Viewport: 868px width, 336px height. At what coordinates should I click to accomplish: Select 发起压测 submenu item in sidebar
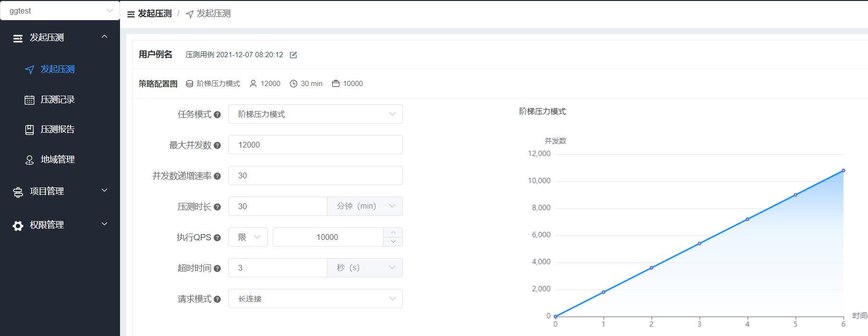[x=60, y=69]
